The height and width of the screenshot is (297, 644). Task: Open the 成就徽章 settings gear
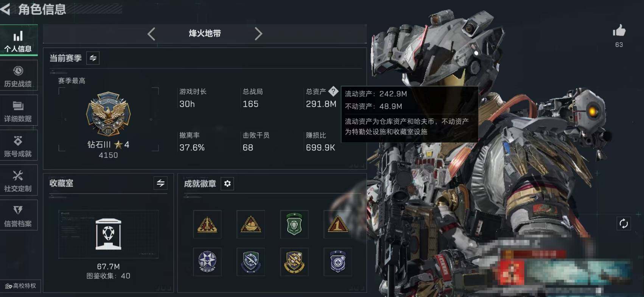click(227, 184)
